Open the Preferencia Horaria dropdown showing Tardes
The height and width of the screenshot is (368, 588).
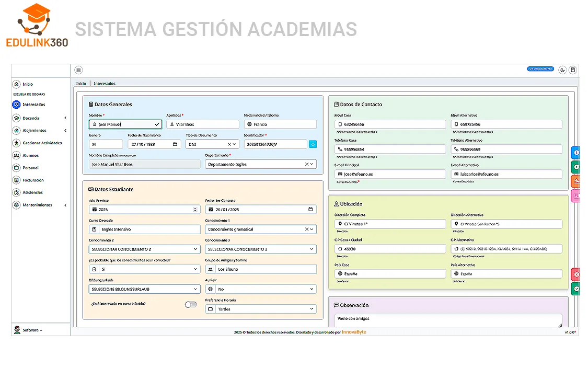(x=261, y=309)
